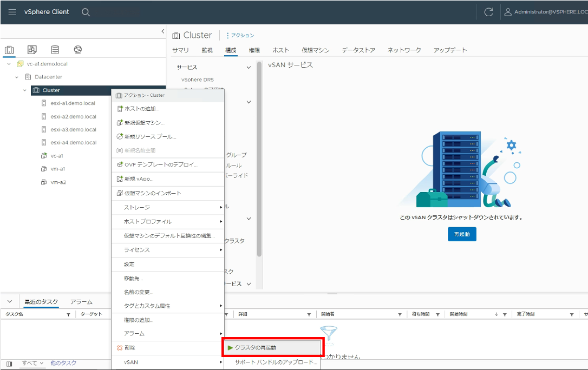588x370 pixels.
Task: Switch to VMs and Templates inventory icon
Action: coord(32,49)
